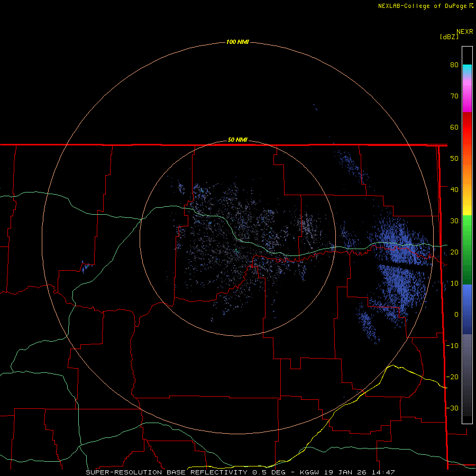The height and width of the screenshot is (476, 476).
Task: Click the 80 value on the dBZ scale
Action: [454, 65]
